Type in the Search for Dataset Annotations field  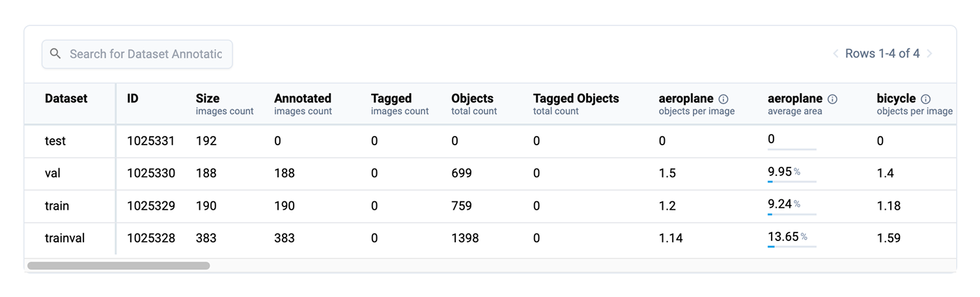point(145,54)
